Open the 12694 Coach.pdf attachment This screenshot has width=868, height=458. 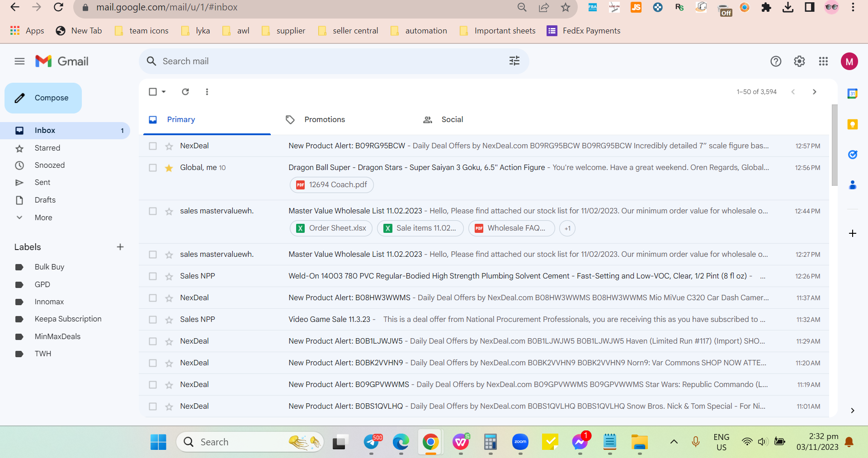pyautogui.click(x=332, y=184)
